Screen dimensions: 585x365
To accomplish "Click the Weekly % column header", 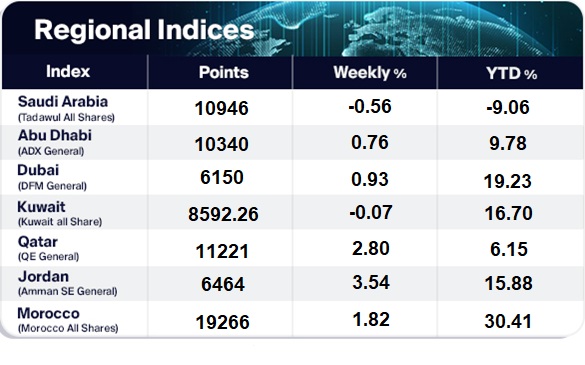I will coord(370,72).
